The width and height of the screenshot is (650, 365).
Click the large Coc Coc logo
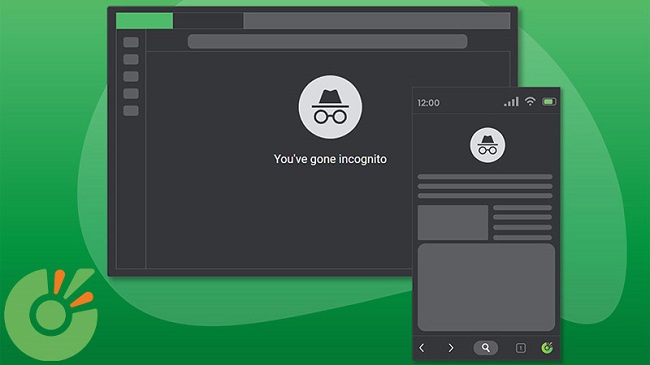[x=51, y=314]
